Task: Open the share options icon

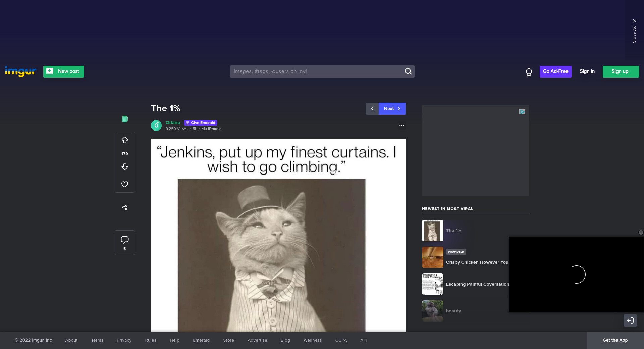Action: 125,207
